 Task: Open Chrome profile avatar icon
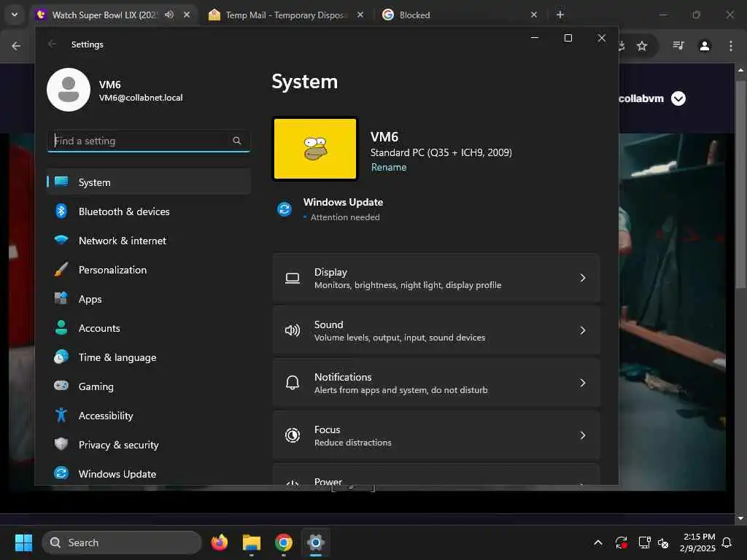[x=705, y=46]
